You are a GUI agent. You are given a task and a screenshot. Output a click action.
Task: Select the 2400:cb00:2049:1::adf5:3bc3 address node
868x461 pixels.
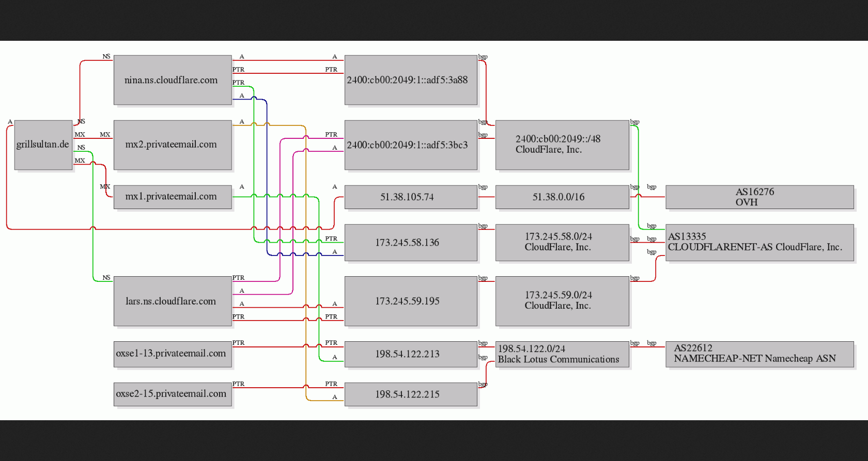[x=411, y=145]
